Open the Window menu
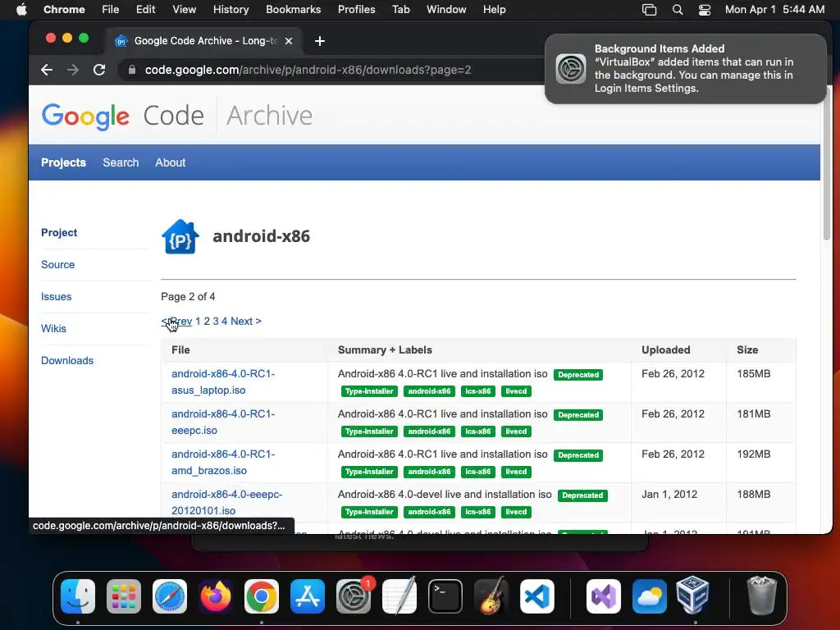 (446, 9)
